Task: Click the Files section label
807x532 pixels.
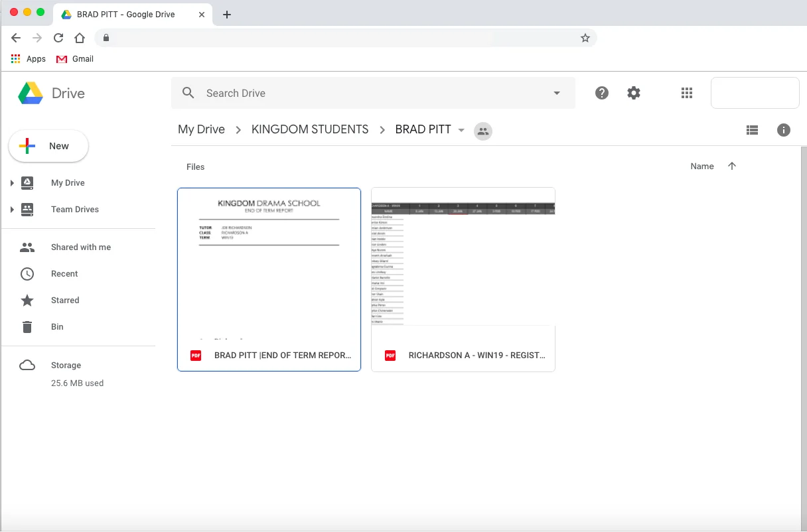Action: click(x=196, y=167)
